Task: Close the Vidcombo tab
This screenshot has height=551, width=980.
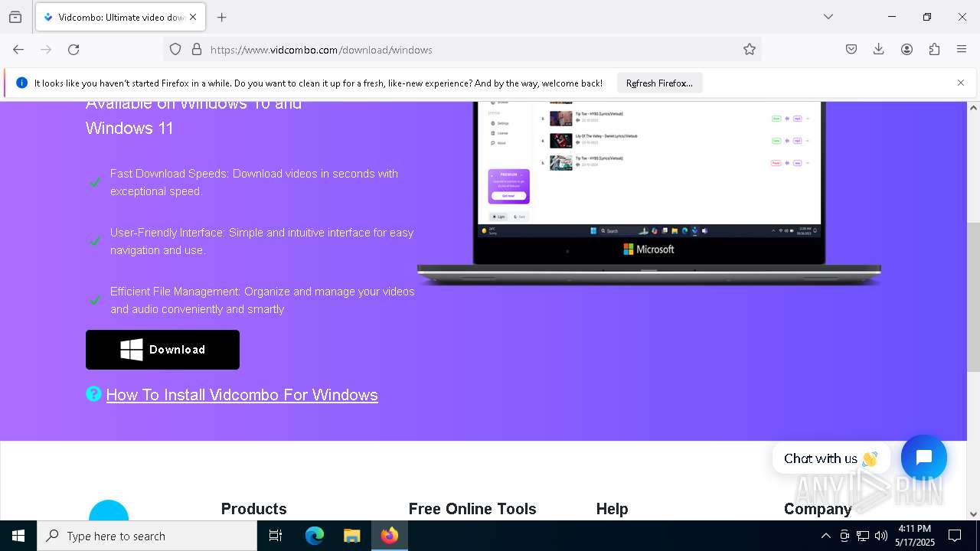Action: pos(193,17)
